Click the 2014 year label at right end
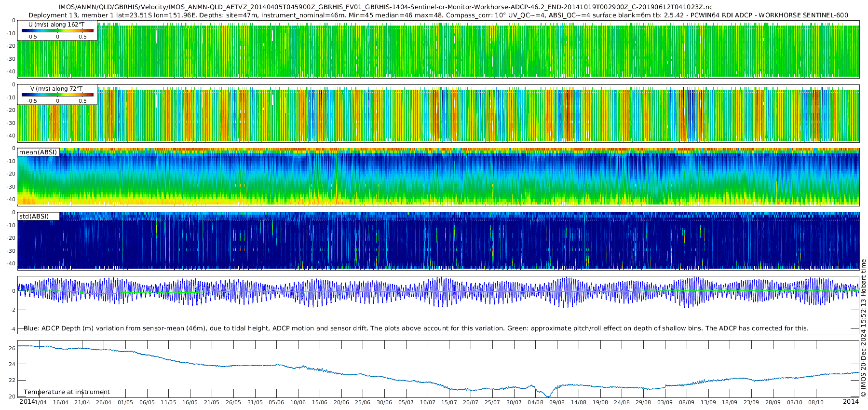The image size is (868, 410). (851, 401)
